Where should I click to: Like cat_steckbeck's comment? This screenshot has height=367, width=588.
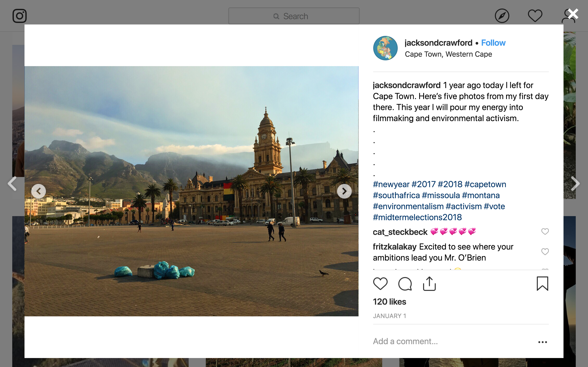545,232
